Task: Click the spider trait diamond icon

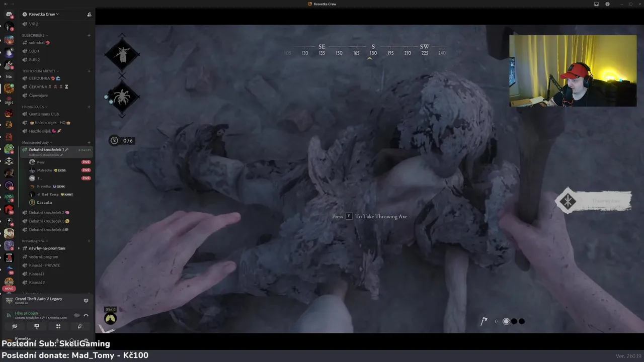Action: (x=122, y=97)
